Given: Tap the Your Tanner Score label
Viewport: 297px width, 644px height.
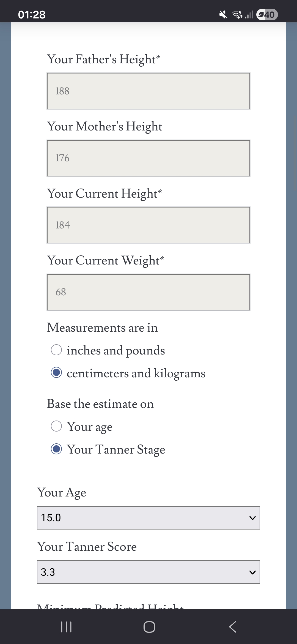Looking at the screenshot, I should [x=87, y=547].
